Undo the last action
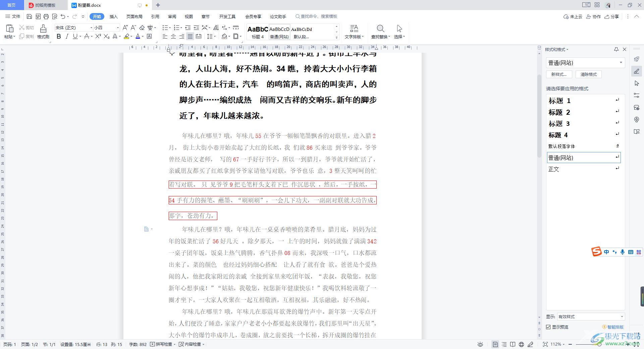644x349 pixels. tap(63, 16)
